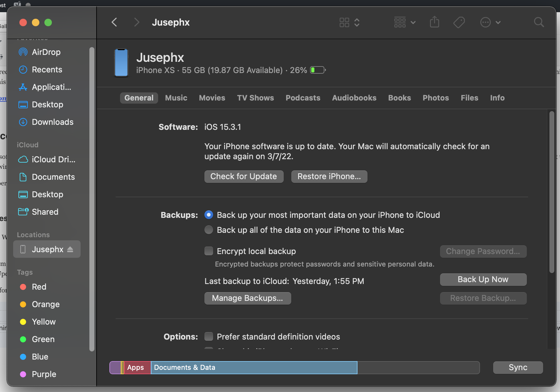
Task: Open the ellipsis action menu dropdown
Action: [490, 22]
